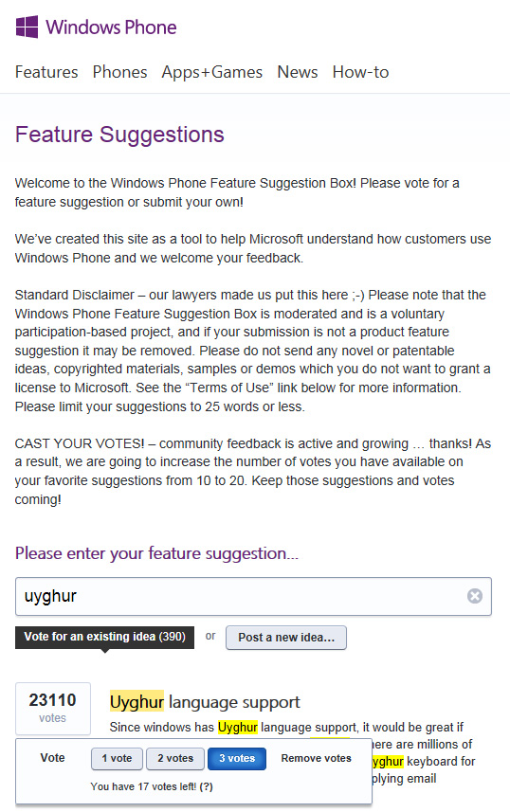Open the (?) votes left help link
The image size is (510, 812).
pos(207,786)
